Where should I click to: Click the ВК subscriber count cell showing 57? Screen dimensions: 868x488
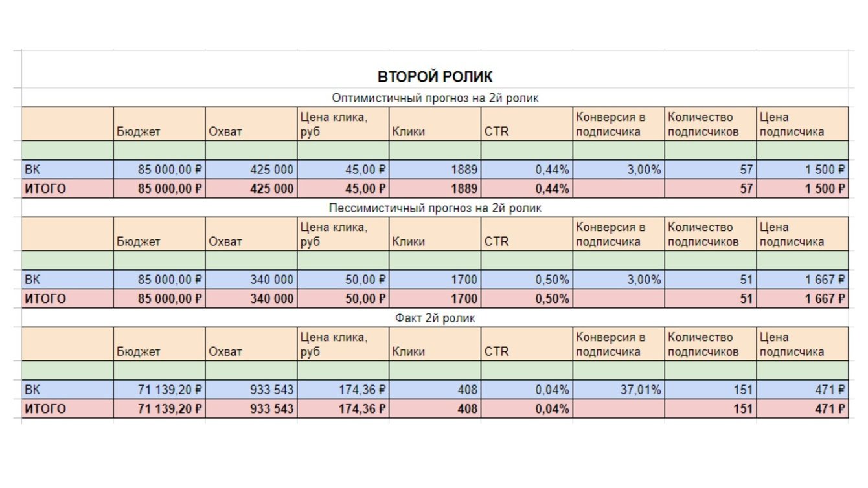[x=710, y=170]
